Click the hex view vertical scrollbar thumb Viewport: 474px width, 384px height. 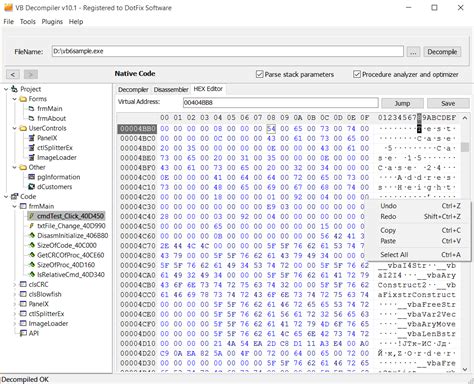click(465, 147)
